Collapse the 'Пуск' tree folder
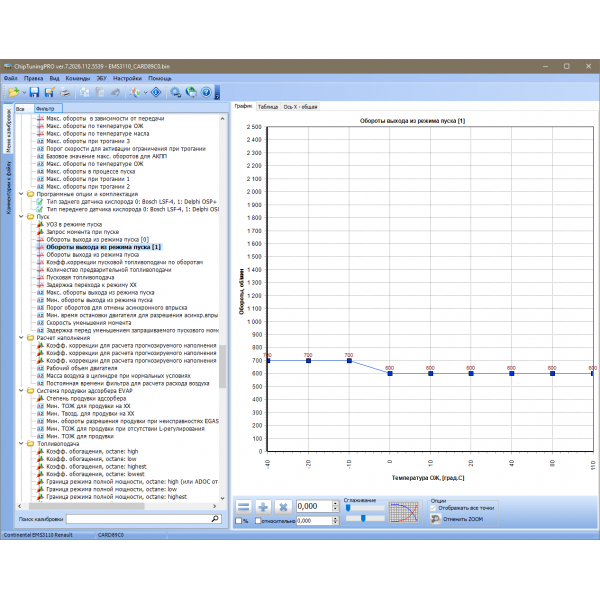 [22, 215]
